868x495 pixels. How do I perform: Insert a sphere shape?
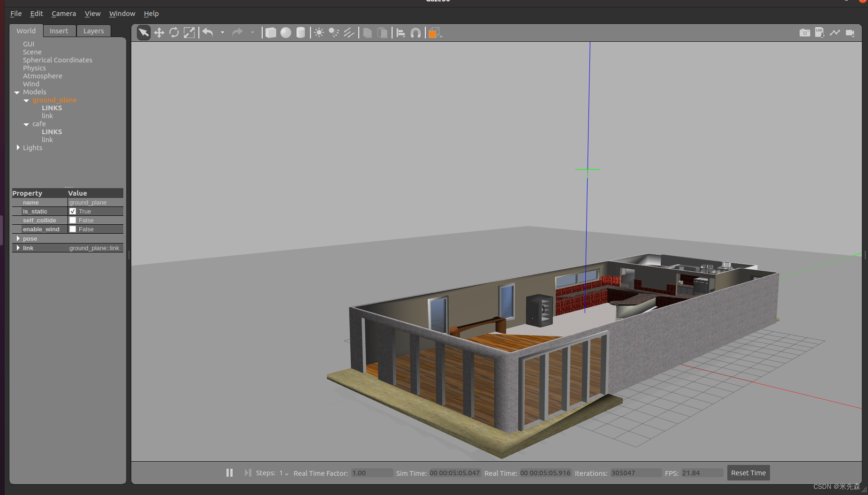(286, 32)
